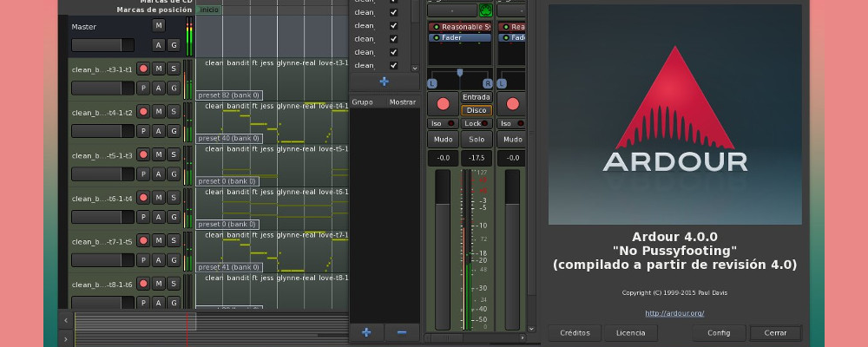The width and height of the screenshot is (868, 347).
Task: Click the -0.0 gain field under Mudo
Action: click(x=443, y=158)
